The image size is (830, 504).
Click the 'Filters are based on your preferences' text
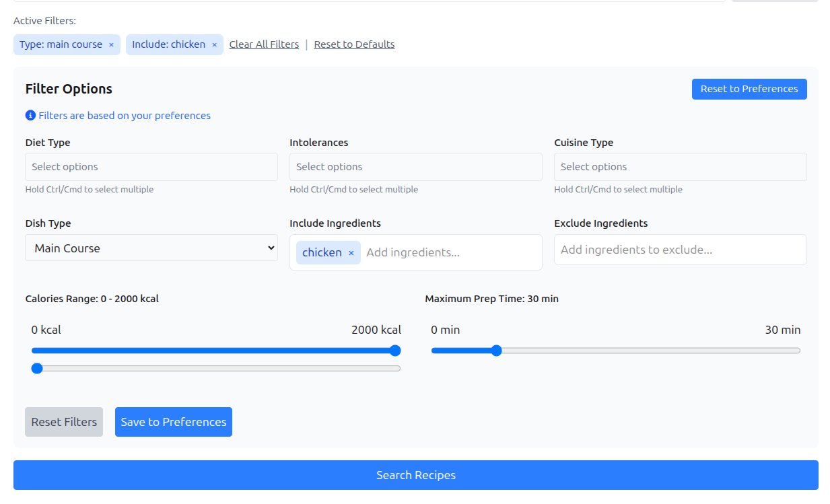125,116
